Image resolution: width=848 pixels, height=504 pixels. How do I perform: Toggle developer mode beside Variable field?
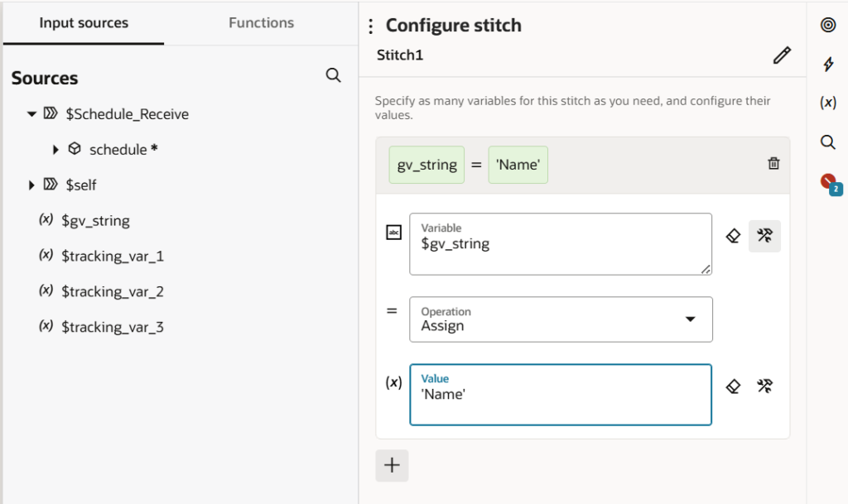tap(764, 236)
